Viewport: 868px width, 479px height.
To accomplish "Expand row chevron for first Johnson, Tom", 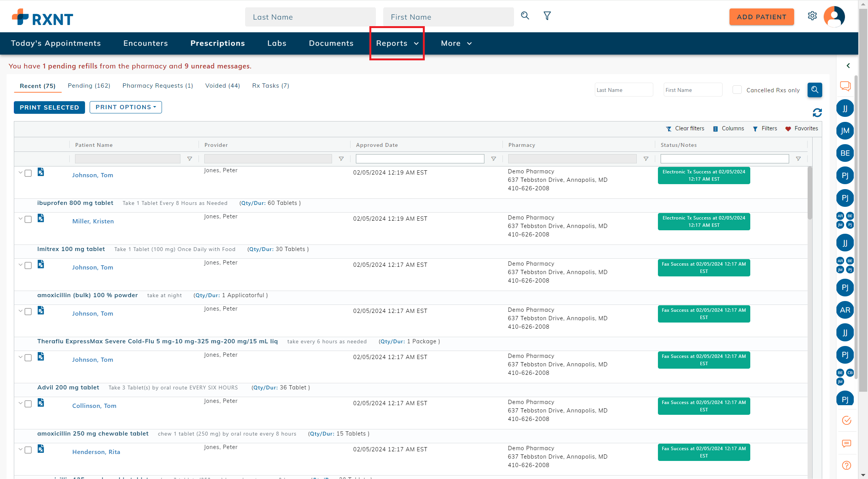I will pos(20,173).
